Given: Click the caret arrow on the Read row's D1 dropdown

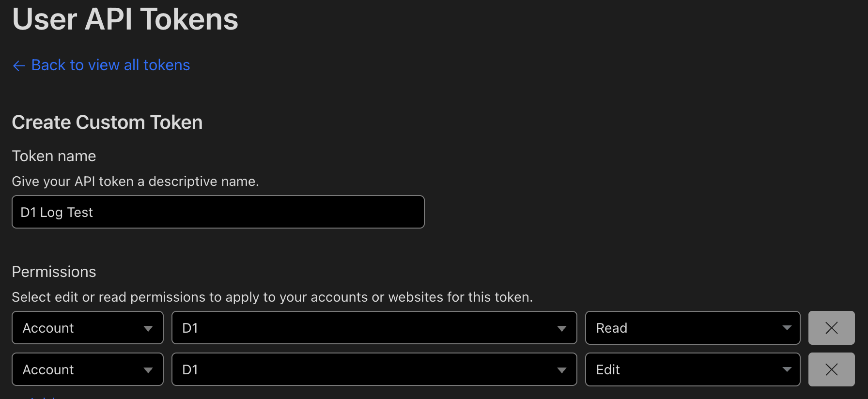Looking at the screenshot, I should (x=562, y=328).
